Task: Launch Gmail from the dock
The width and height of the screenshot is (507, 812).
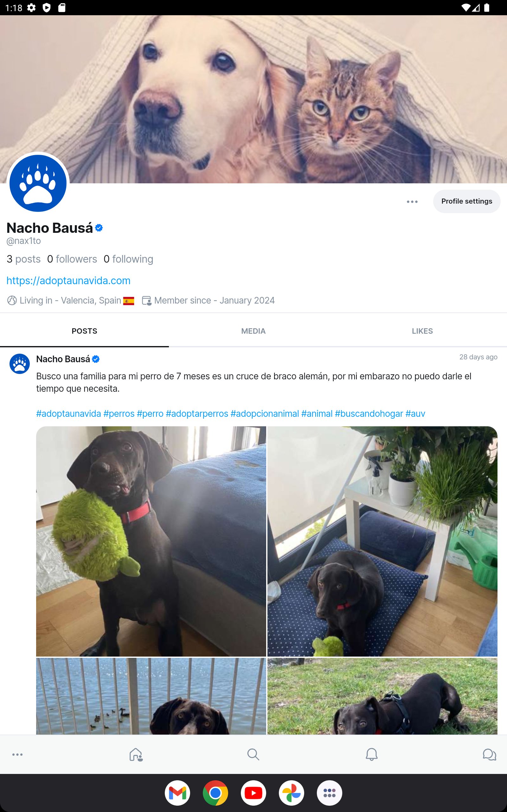Action: [177, 793]
